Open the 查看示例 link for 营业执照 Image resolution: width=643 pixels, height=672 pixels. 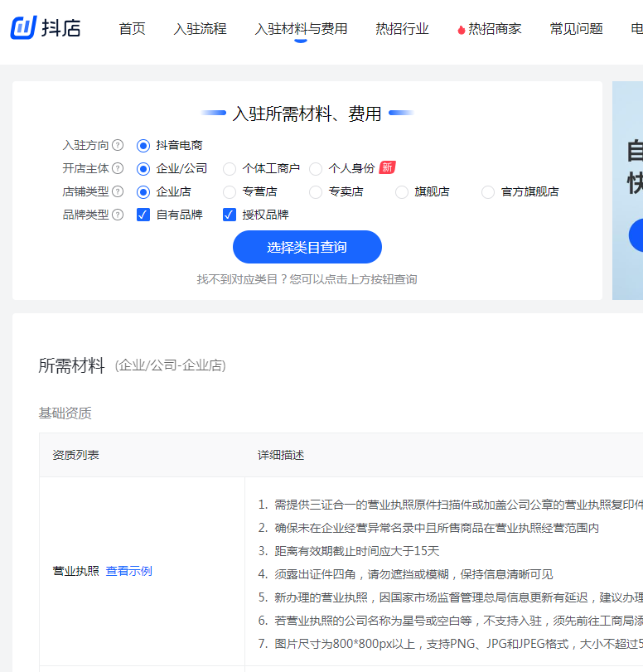pos(129,571)
